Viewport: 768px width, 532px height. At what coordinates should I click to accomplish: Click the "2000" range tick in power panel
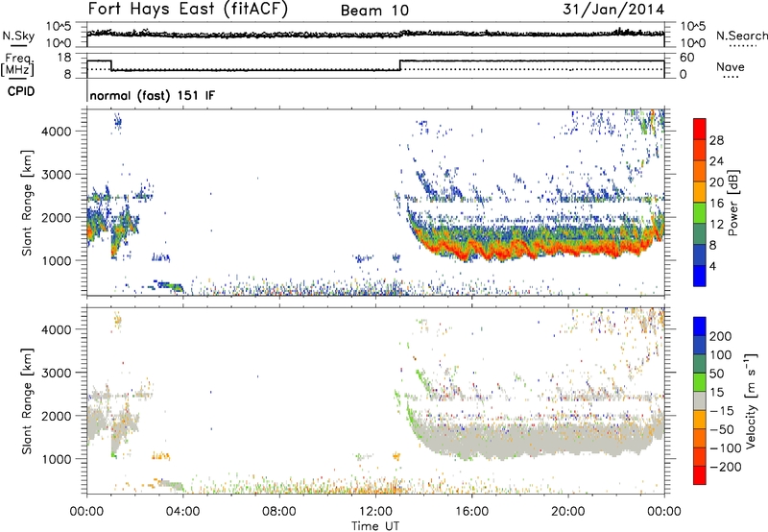click(x=56, y=217)
